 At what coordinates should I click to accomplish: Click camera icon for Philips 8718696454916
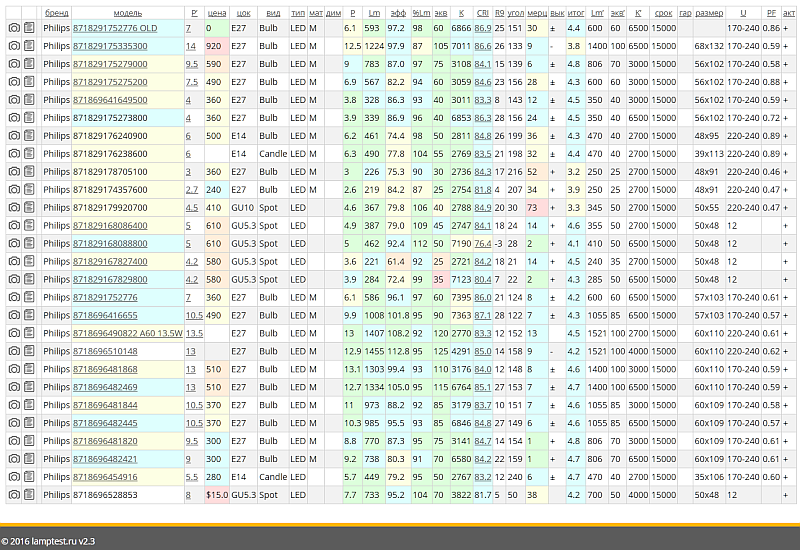[x=14, y=477]
